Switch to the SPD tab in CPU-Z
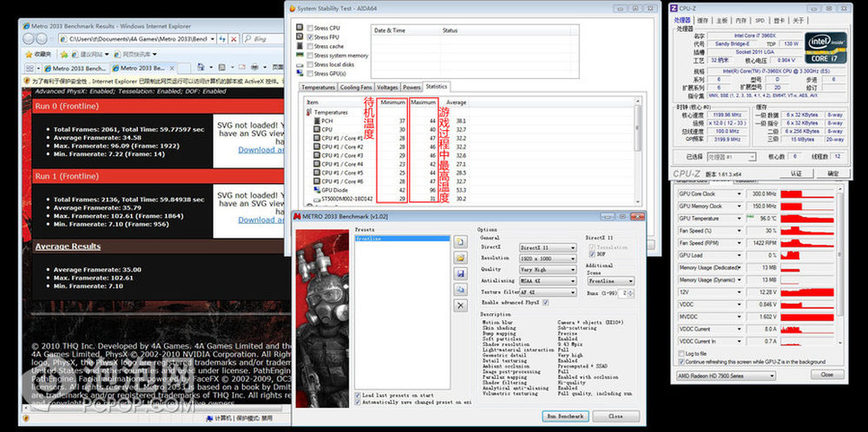 coord(759,21)
